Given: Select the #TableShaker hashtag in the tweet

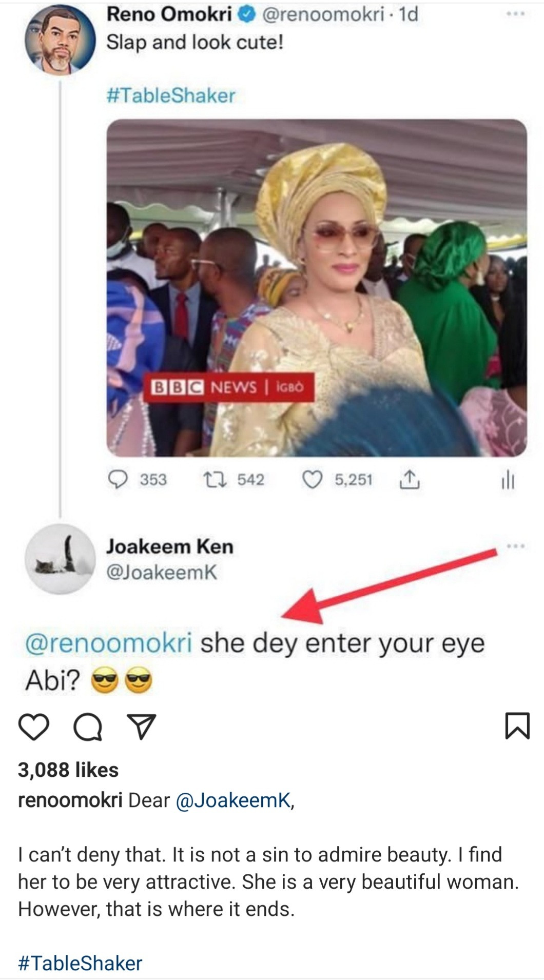Looking at the screenshot, I should [170, 94].
